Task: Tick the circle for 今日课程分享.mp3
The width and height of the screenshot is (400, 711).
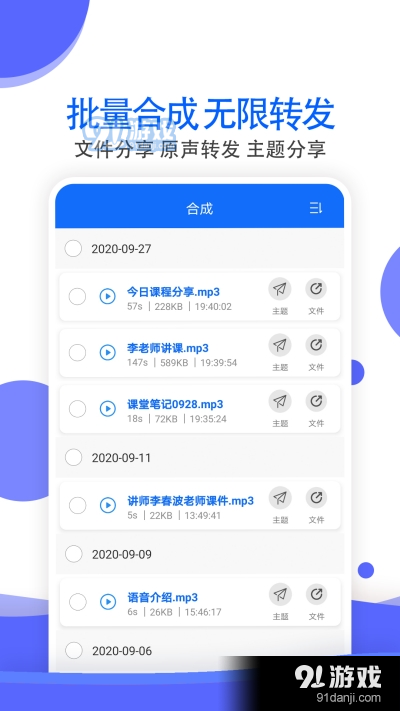Action: click(x=77, y=297)
